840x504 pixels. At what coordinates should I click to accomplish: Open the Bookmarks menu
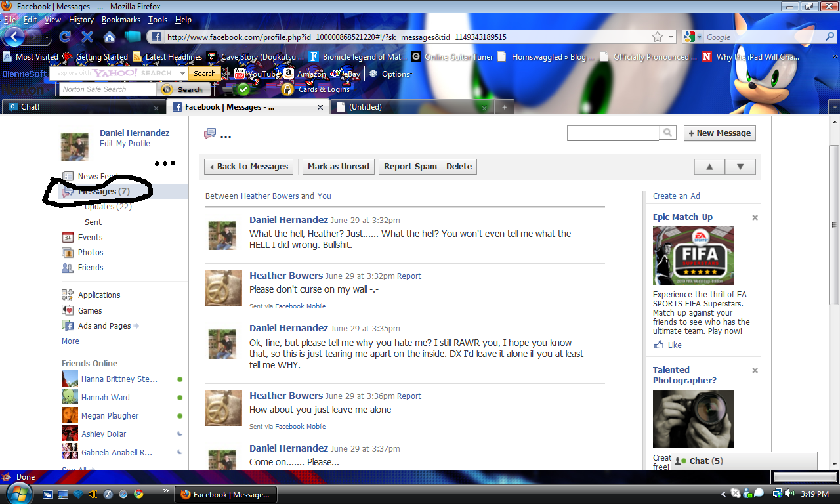coord(121,20)
